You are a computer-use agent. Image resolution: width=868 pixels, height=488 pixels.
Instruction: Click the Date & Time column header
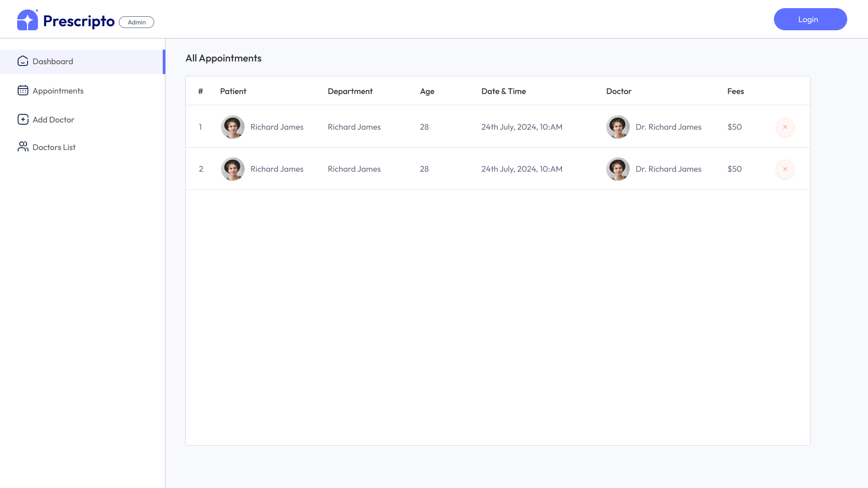click(x=503, y=91)
